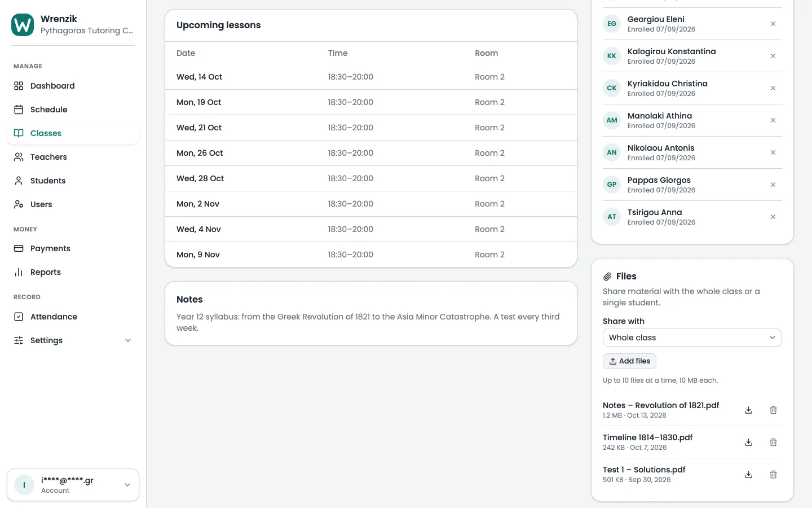This screenshot has height=508, width=812.
Task: Remove Manolaki Athina from the class
Action: point(773,120)
